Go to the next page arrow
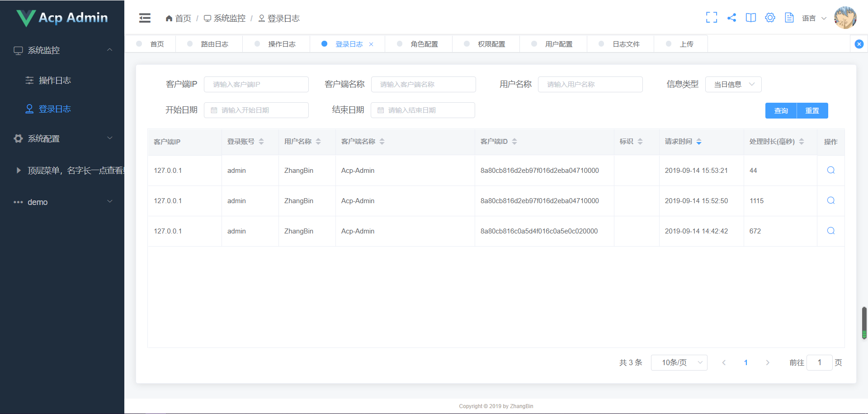The height and width of the screenshot is (414, 868). 767,362
